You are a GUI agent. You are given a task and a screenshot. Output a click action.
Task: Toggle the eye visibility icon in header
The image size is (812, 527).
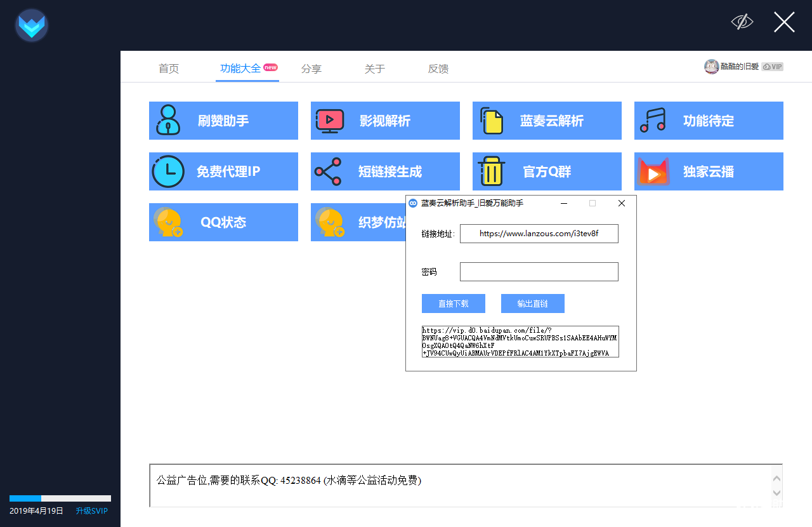pyautogui.click(x=742, y=22)
